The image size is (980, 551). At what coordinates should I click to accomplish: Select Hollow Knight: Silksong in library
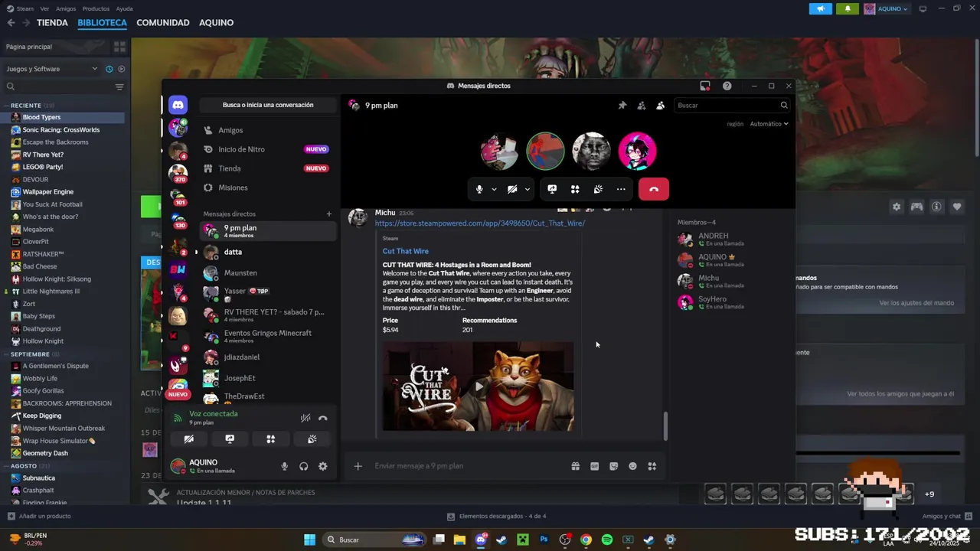click(x=57, y=279)
